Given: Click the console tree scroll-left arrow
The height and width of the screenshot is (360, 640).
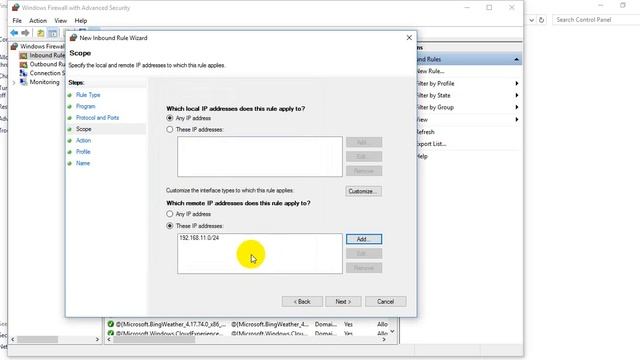Looking at the screenshot, I should coord(13,339).
